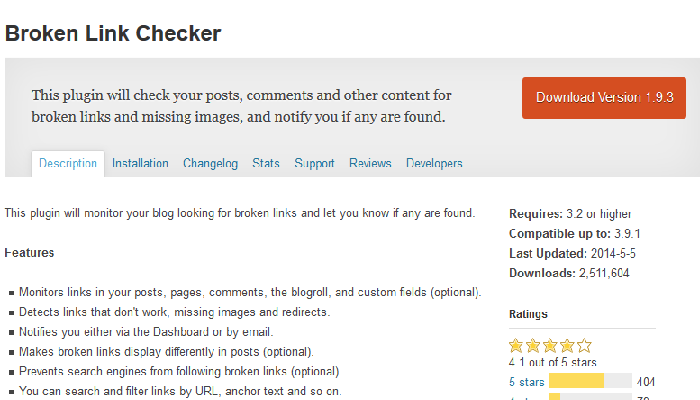Click the empty fifth rating star
The width and height of the screenshot is (700, 400).
pyautogui.click(x=584, y=346)
